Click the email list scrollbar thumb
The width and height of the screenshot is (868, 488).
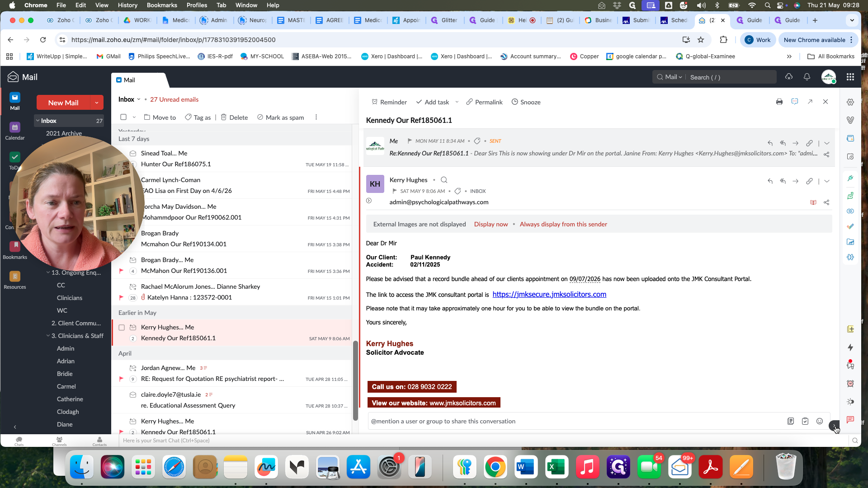tap(355, 380)
